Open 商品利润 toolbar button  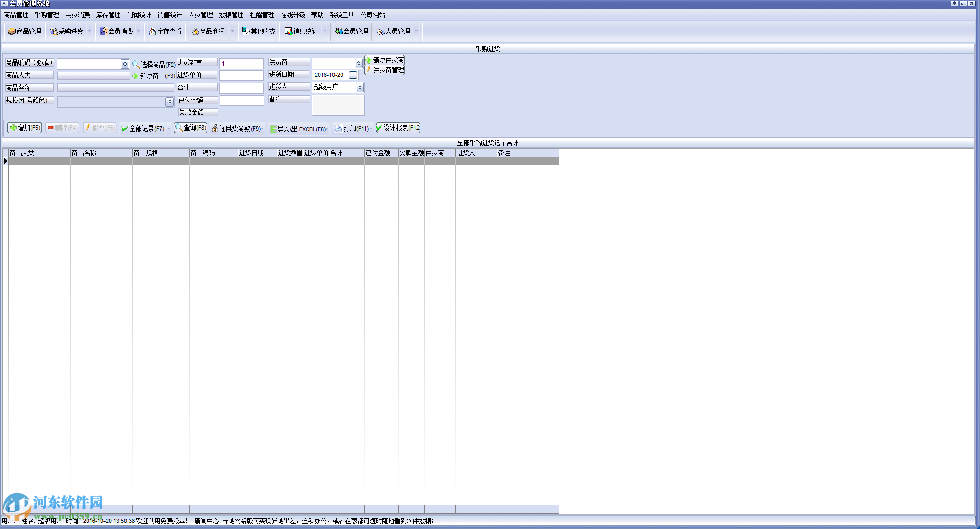point(208,31)
